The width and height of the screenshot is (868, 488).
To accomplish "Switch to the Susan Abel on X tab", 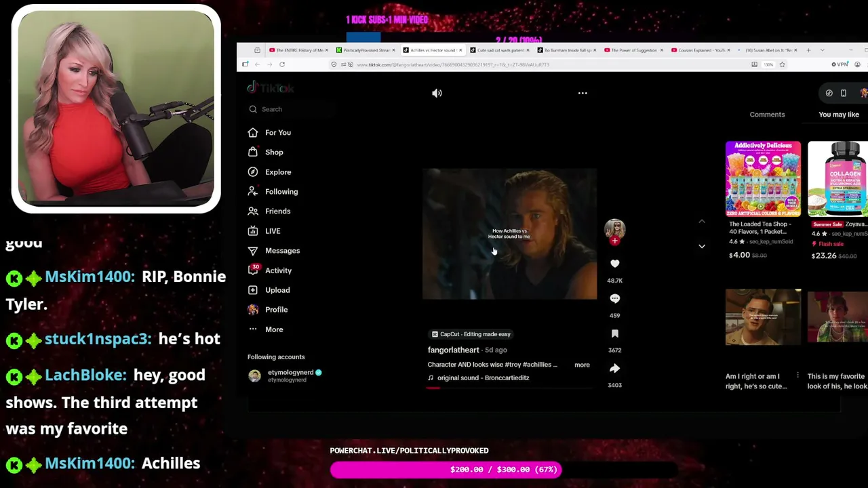I will click(768, 50).
